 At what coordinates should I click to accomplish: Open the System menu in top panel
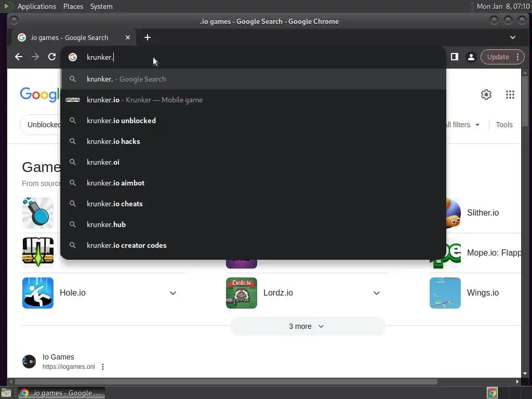pos(101,6)
